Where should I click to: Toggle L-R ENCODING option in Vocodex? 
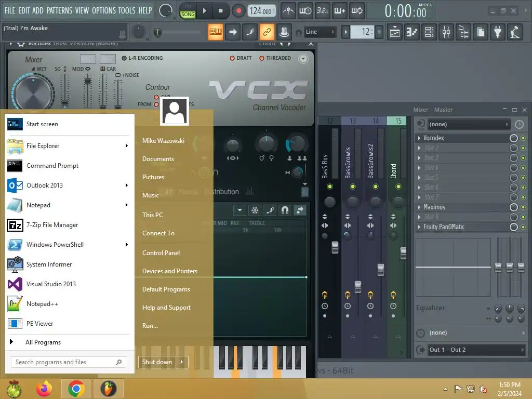[124, 58]
